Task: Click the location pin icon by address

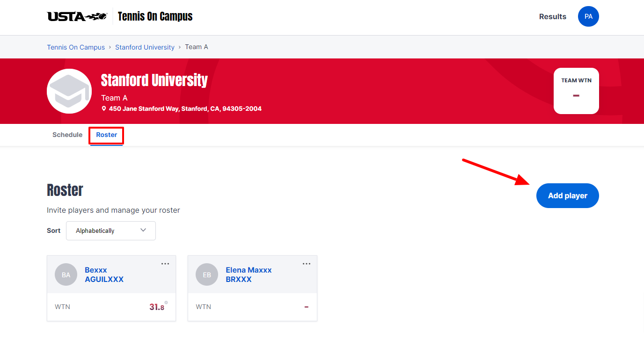Action: (x=104, y=108)
